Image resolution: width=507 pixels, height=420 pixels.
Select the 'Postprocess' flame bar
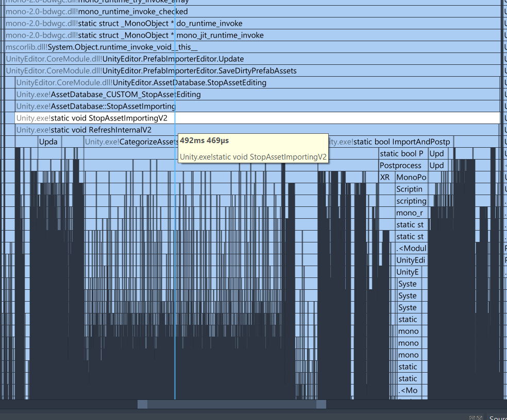tap(403, 165)
